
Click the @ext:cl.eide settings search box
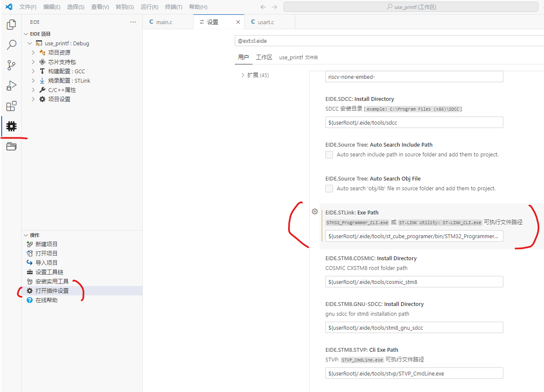(389, 41)
